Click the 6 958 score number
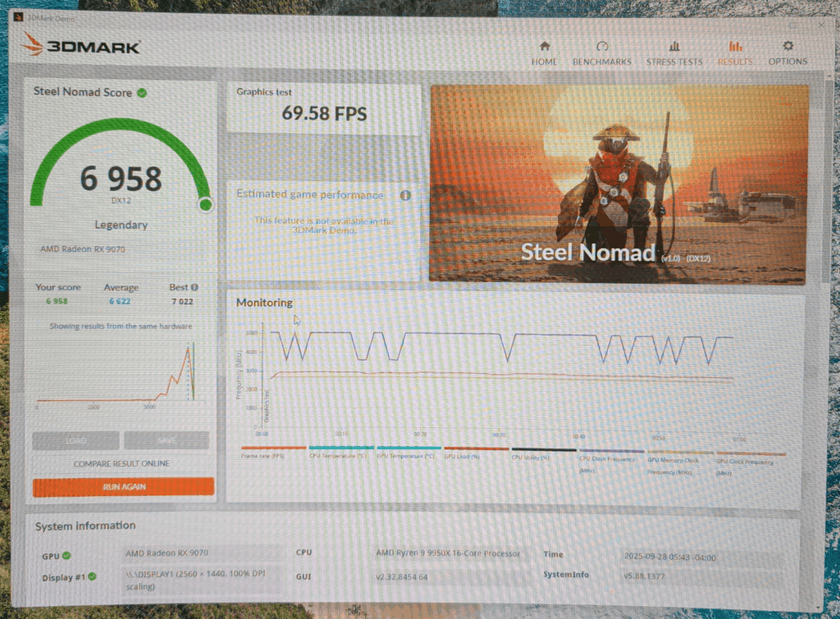 121,178
